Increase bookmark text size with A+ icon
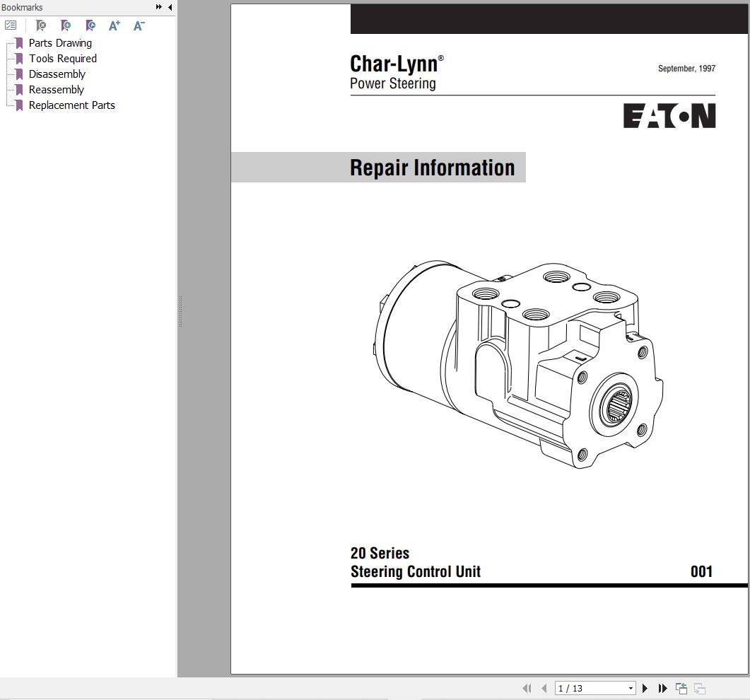The image size is (750, 700). (114, 25)
